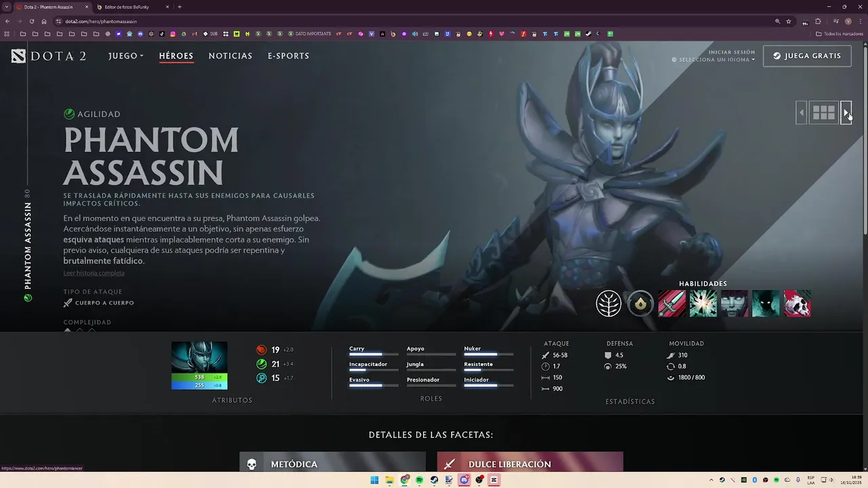Click the Apoyo role label
Viewport: 868px width, 488px height.
[x=415, y=349]
